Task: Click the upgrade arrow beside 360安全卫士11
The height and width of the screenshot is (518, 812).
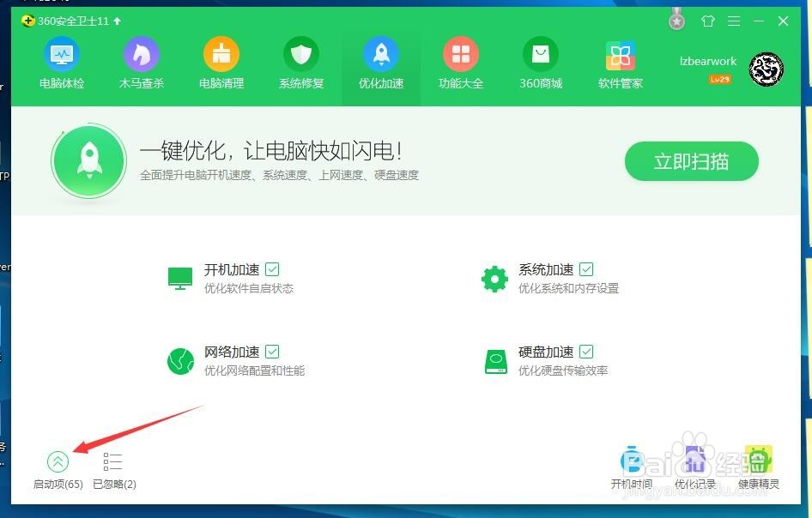Action: (117, 21)
